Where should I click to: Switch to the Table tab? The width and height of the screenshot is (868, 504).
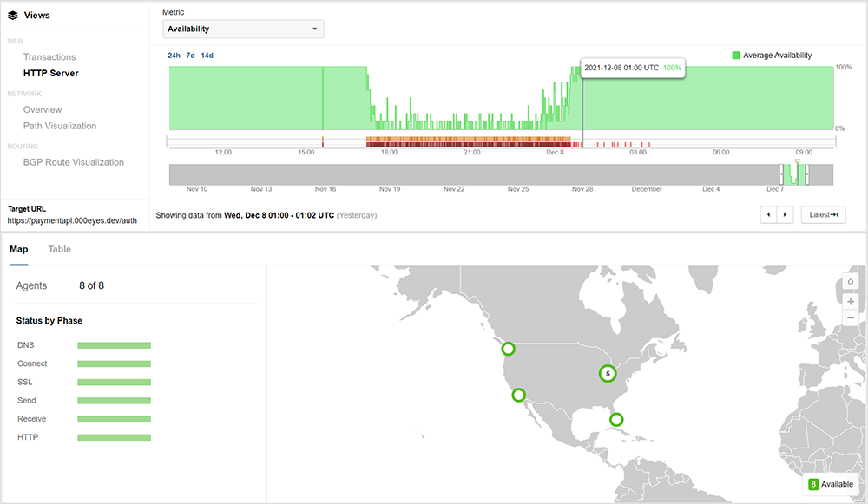tap(60, 249)
